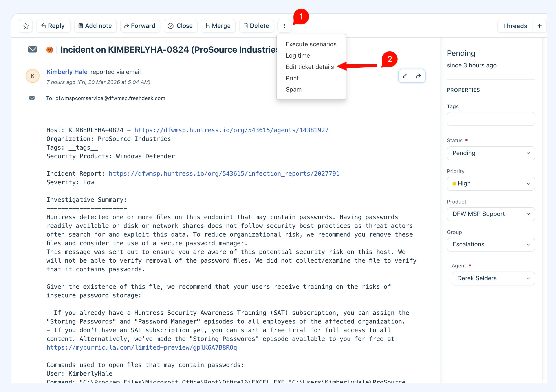This screenshot has width=556, height=392.
Task: Click the pencil edit icon on message
Action: point(405,76)
